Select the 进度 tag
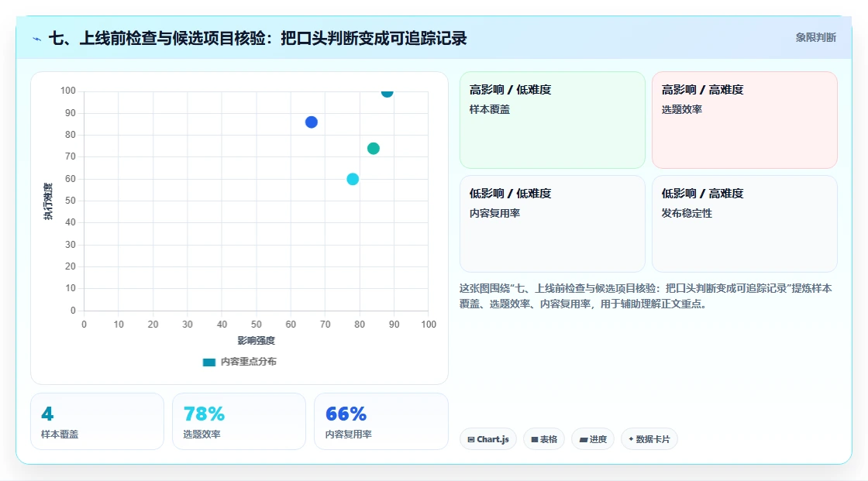This screenshot has width=868, height=481. (x=593, y=439)
